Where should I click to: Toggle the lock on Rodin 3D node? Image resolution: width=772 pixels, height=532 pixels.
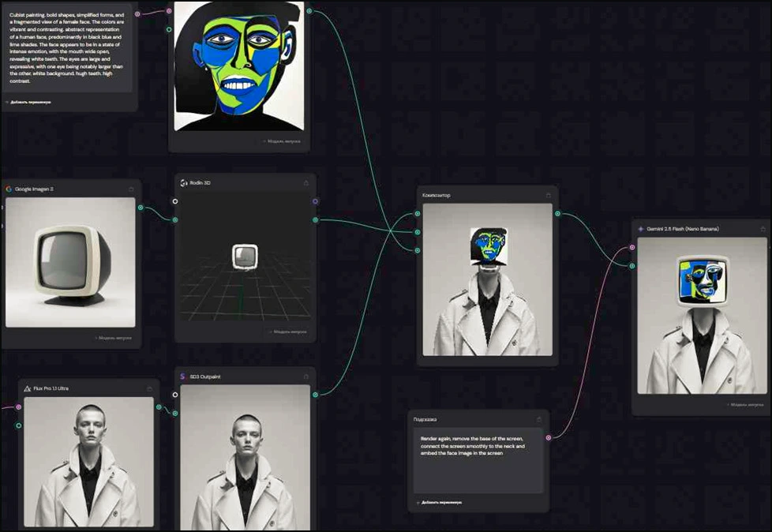[306, 183]
